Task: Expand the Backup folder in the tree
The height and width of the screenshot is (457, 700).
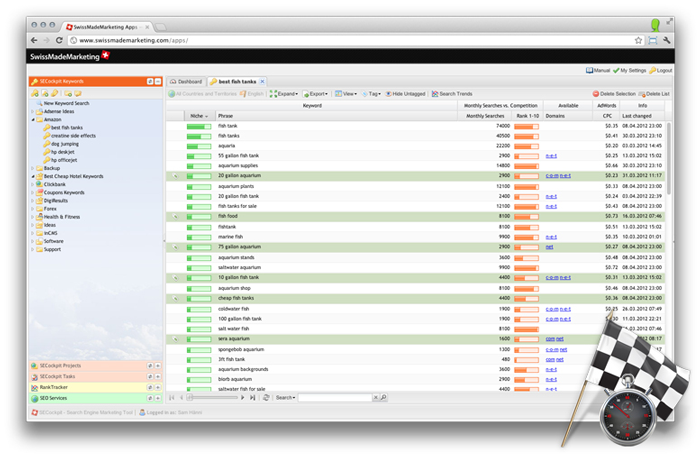Action: [x=33, y=168]
